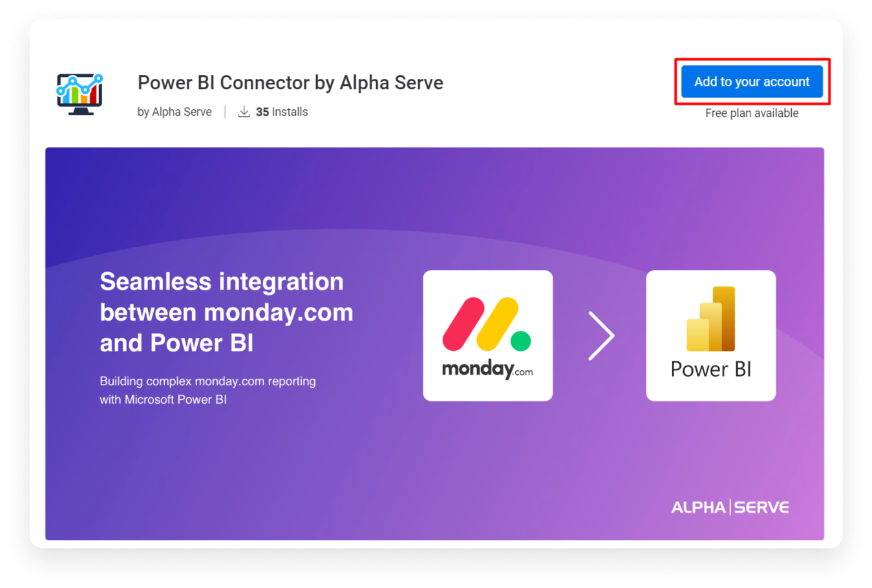The image size is (872, 588).
Task: Click the yellow Power BI bar chart symbol
Action: (710, 318)
